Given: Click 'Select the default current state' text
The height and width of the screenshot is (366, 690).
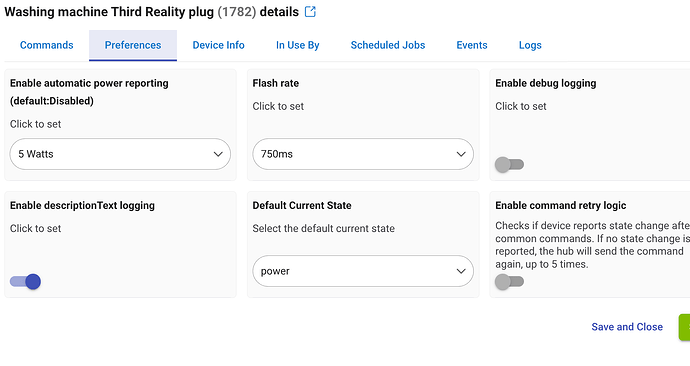Looking at the screenshot, I should [323, 228].
